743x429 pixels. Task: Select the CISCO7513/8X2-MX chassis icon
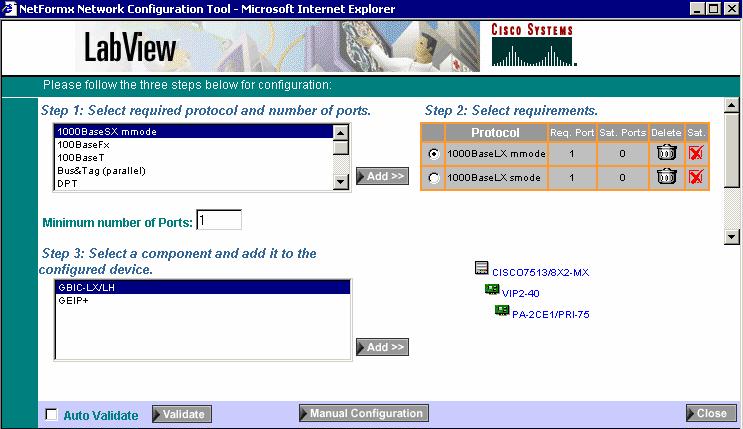click(x=481, y=269)
